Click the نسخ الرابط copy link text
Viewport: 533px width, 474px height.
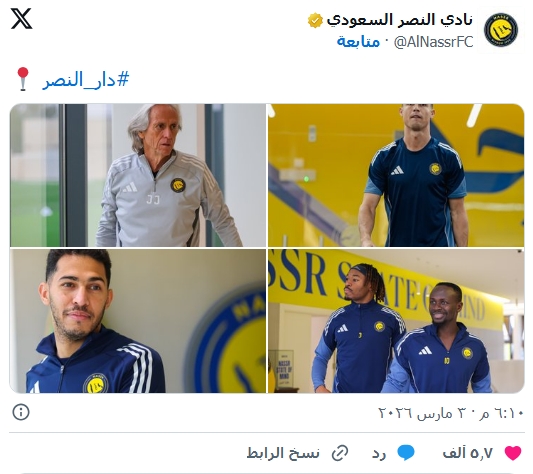[x=283, y=453]
